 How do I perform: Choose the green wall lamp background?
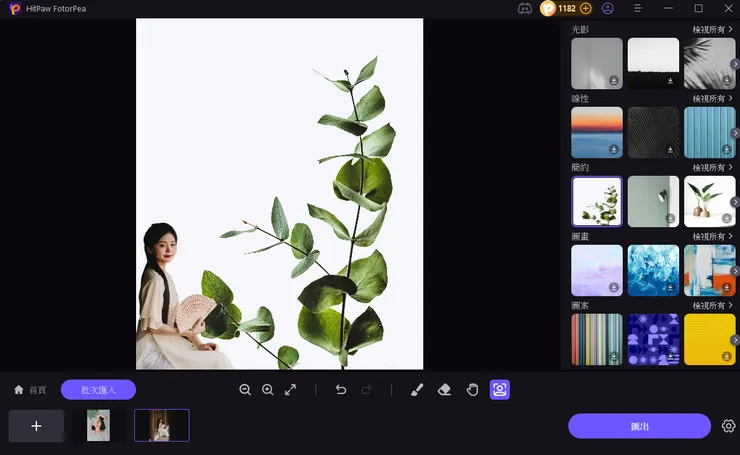[x=654, y=202]
